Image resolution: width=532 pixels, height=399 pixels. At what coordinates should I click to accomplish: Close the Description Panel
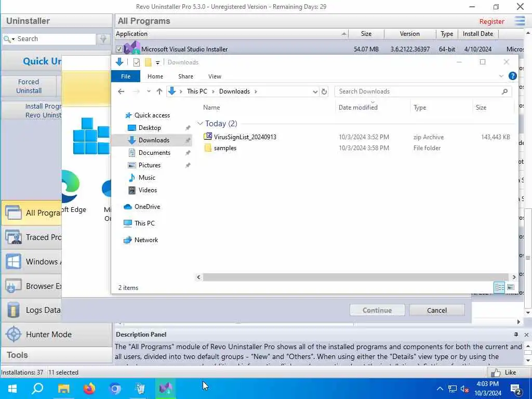(x=526, y=335)
